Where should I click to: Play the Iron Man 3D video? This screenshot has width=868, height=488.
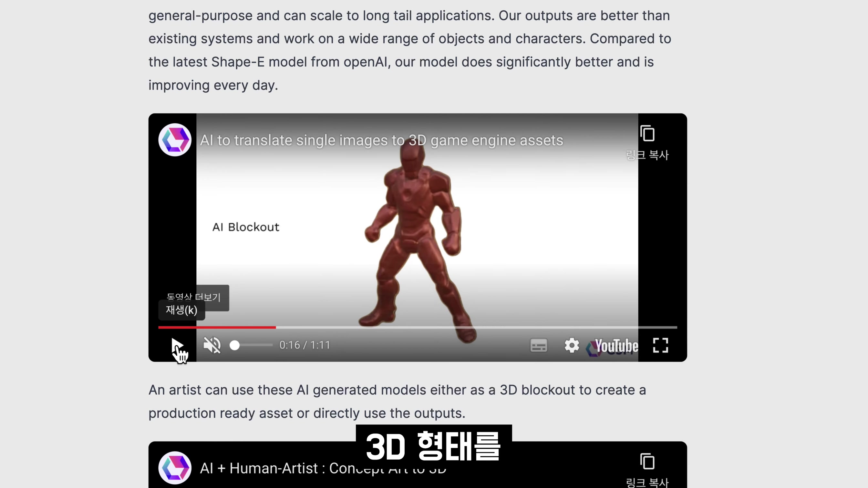click(177, 346)
